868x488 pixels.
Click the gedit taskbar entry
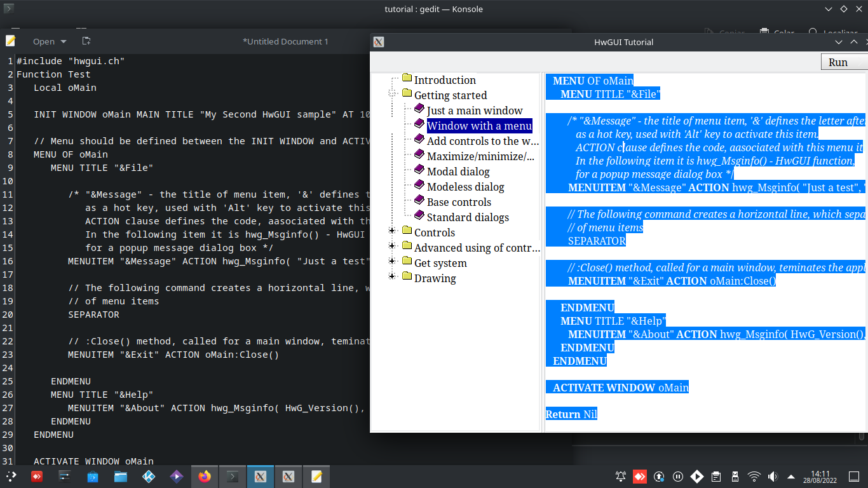(x=316, y=476)
